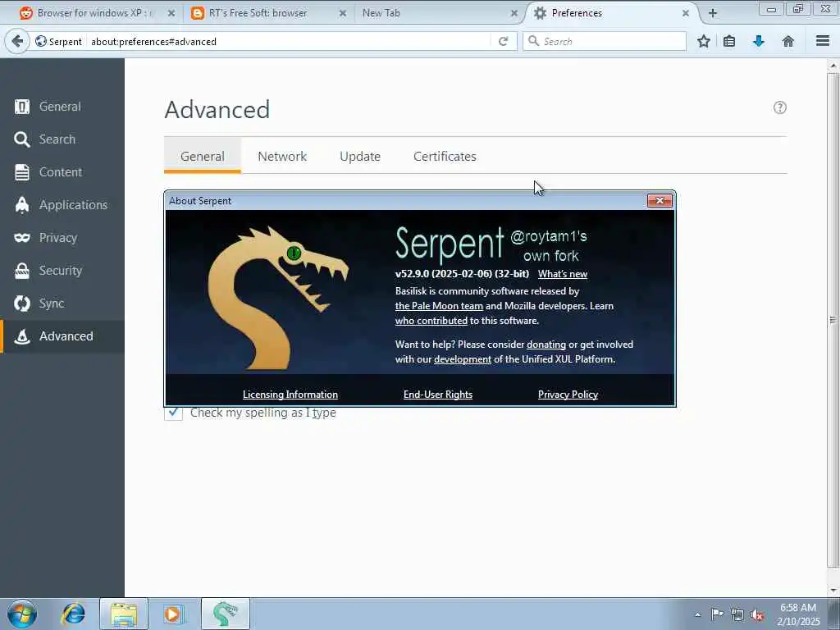Toggle Check my spelling as I type
The image size is (840, 630).
coord(173,413)
